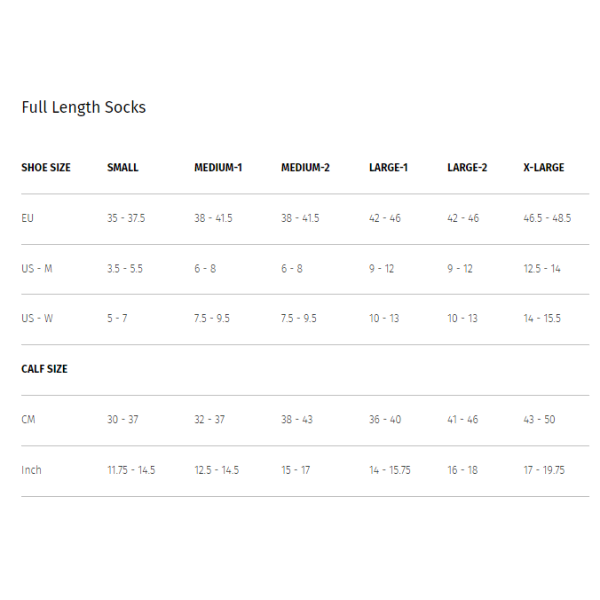The image size is (600, 600).
Task: Select the CALF SIZE section header
Action: point(44,369)
